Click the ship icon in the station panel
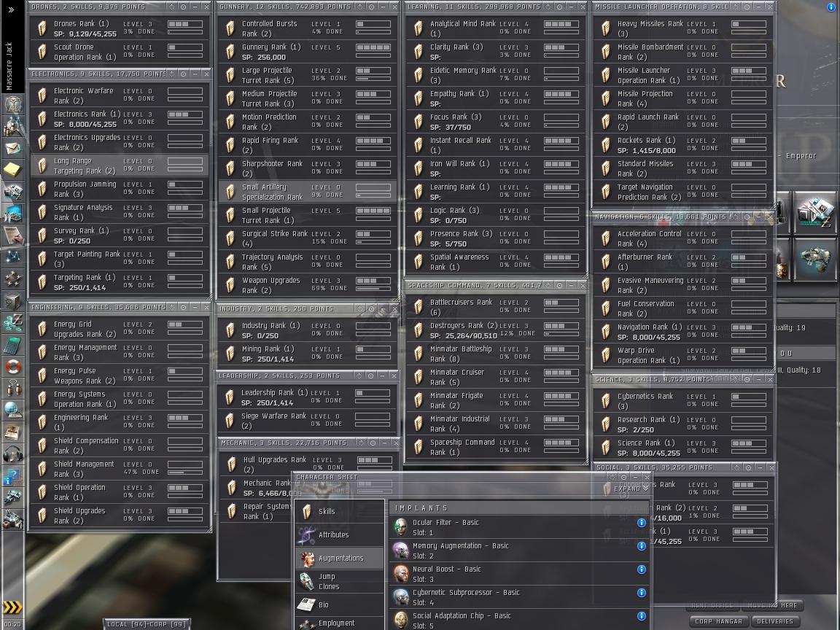Image resolution: width=840 pixels, height=630 pixels. coord(815,260)
